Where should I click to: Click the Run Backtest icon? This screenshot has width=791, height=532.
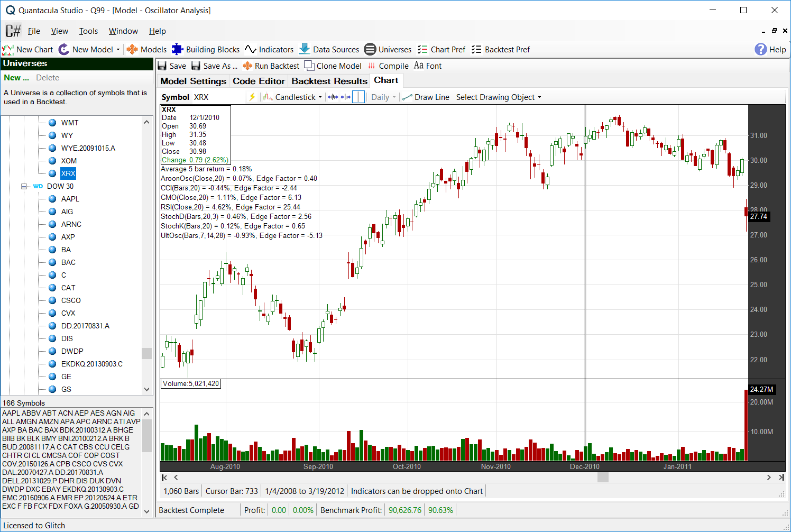(x=247, y=66)
